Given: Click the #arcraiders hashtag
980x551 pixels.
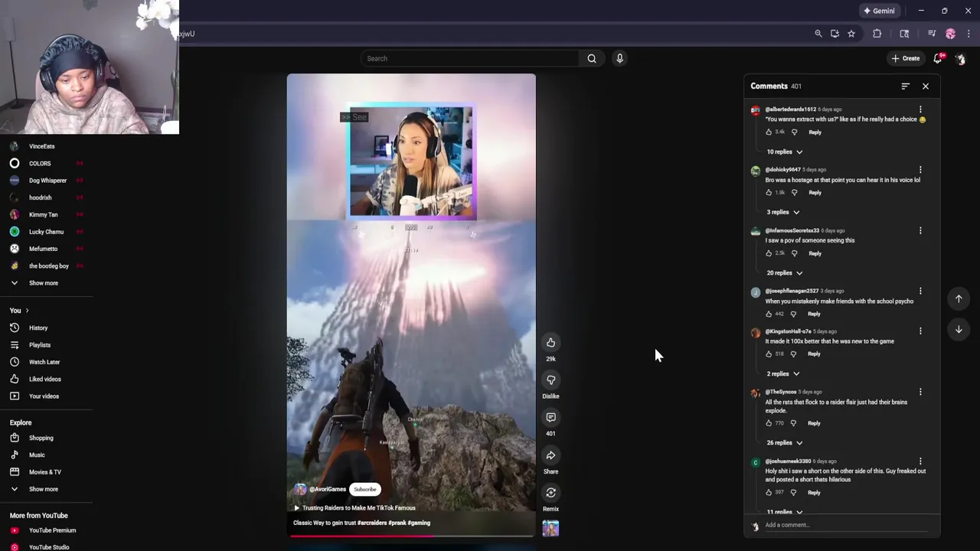Looking at the screenshot, I should [372, 523].
